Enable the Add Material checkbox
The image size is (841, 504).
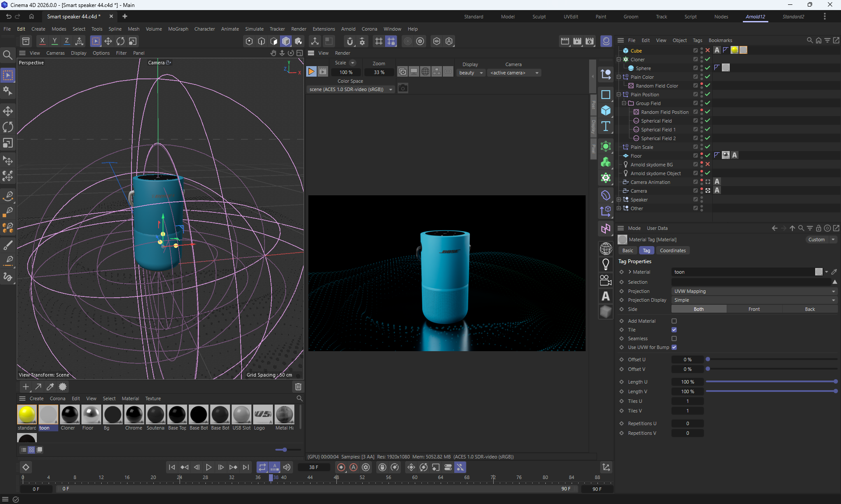tap(674, 321)
